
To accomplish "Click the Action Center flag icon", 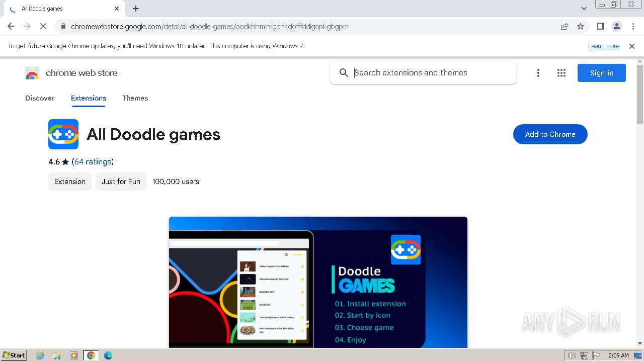I will point(596,355).
